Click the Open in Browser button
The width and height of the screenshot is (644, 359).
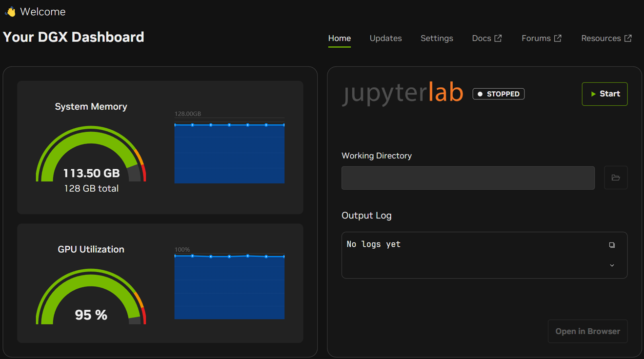tap(587, 331)
